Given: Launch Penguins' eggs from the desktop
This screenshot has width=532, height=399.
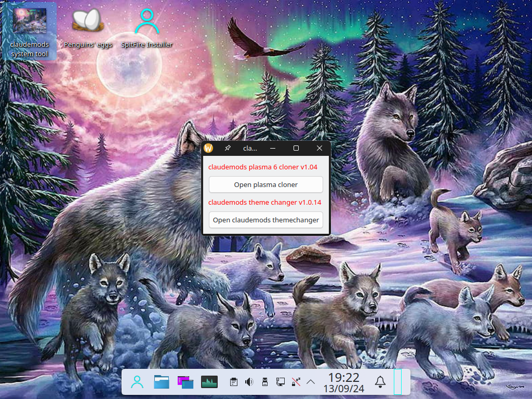Looking at the screenshot, I should (x=88, y=28).
